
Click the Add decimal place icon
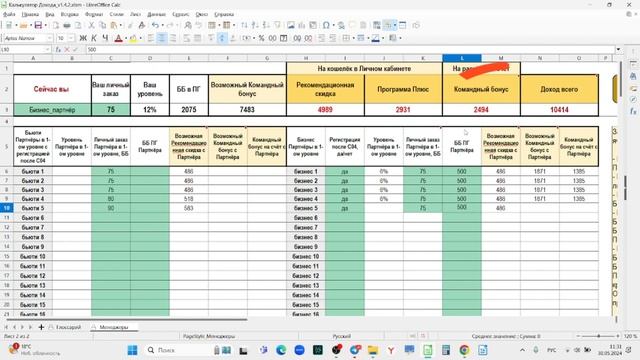(x=297, y=38)
